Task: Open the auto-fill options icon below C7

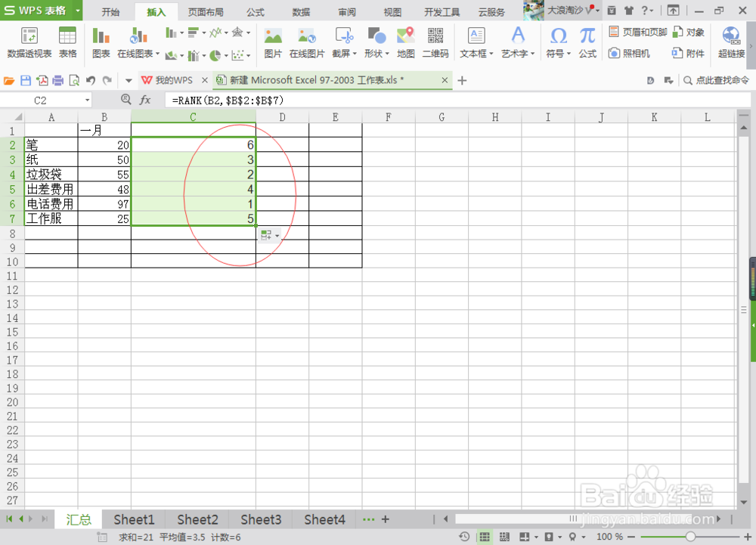Action: [269, 235]
